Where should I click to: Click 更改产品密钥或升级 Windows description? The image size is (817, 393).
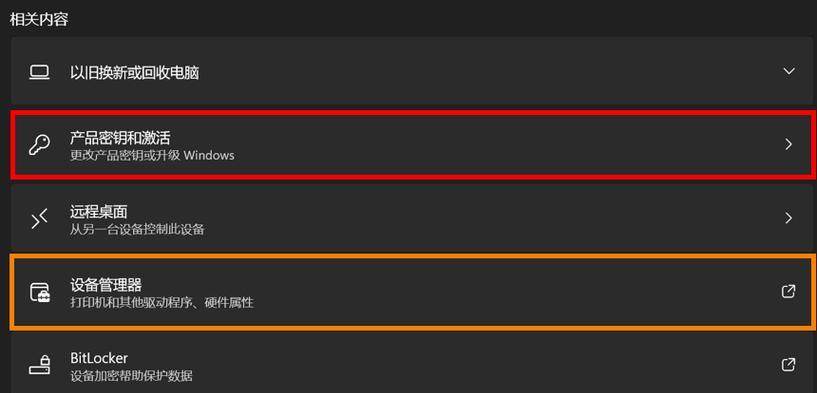(152, 155)
